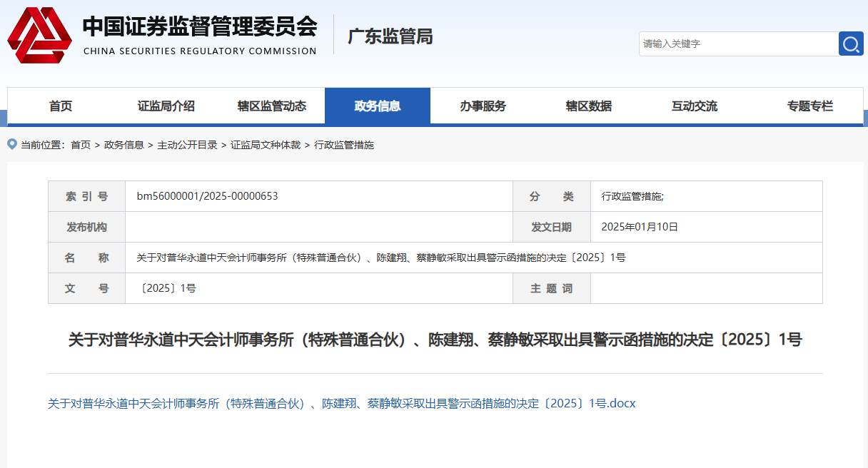Click the location pin icon in breadcrumb
The image size is (868, 468).
(11, 144)
